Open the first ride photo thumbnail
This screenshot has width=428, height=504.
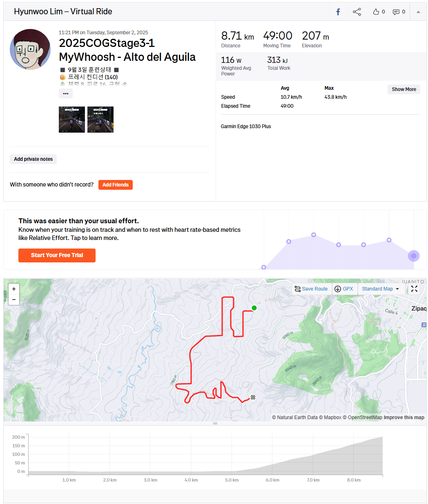click(x=72, y=120)
